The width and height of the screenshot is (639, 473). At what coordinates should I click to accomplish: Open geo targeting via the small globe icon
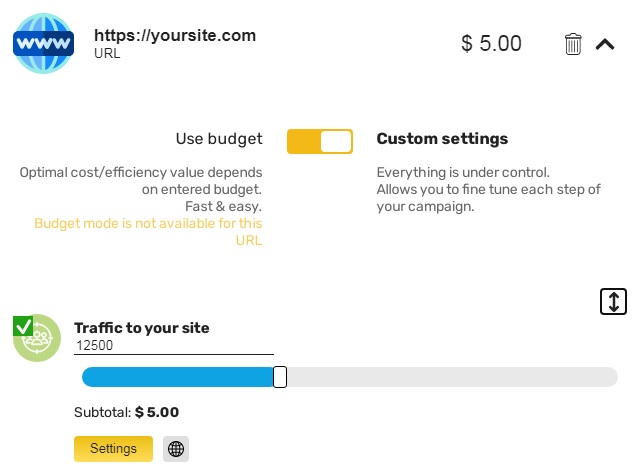click(x=176, y=449)
